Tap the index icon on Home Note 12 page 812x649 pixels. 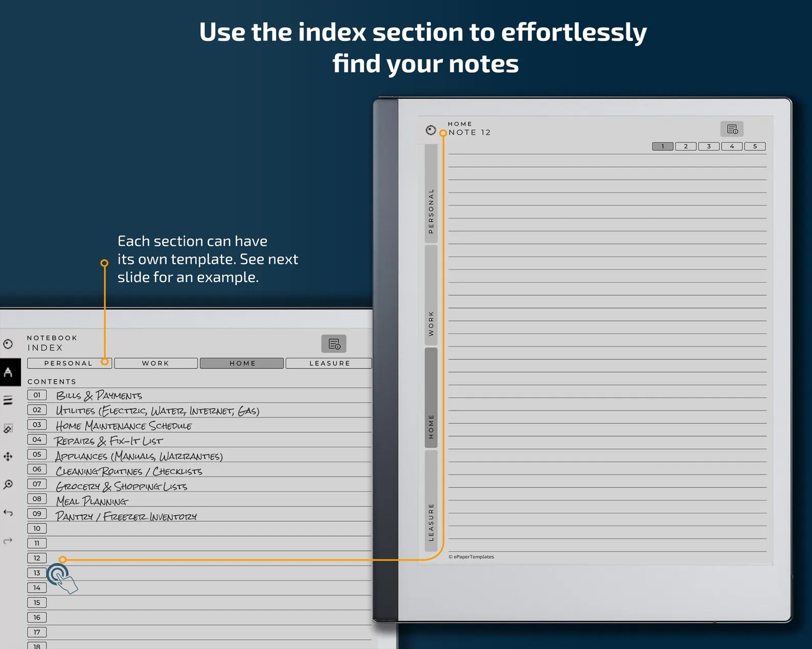click(732, 129)
